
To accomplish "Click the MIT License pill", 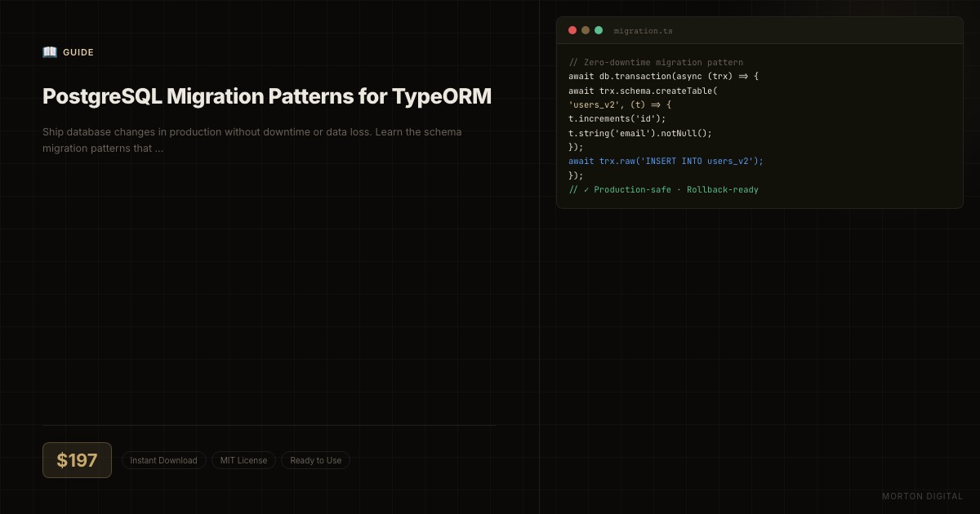I will point(243,460).
